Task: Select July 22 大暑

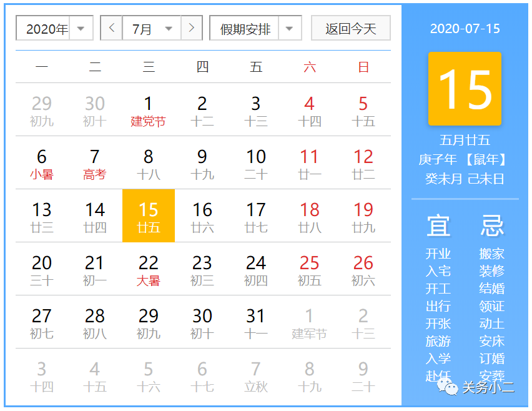Action: 148,269
